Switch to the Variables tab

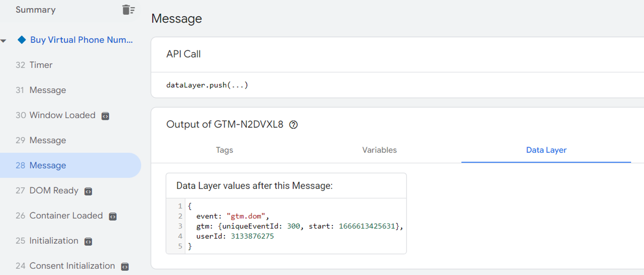tap(379, 150)
